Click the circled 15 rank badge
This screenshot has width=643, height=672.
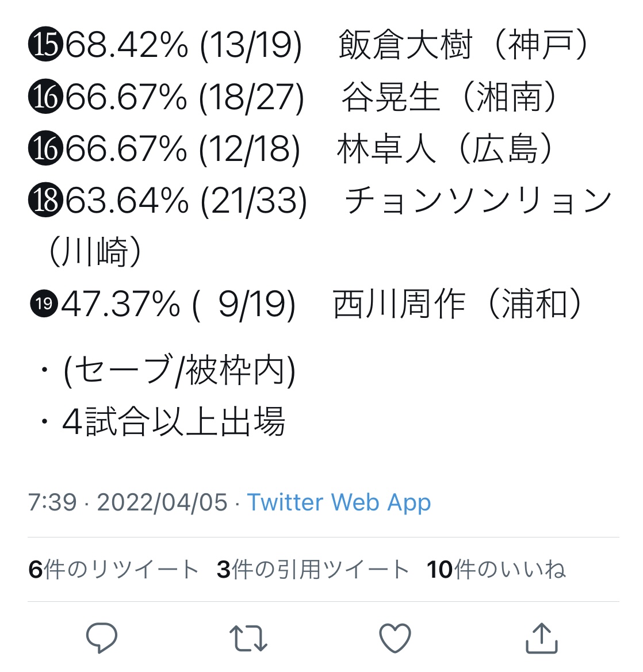44,45
